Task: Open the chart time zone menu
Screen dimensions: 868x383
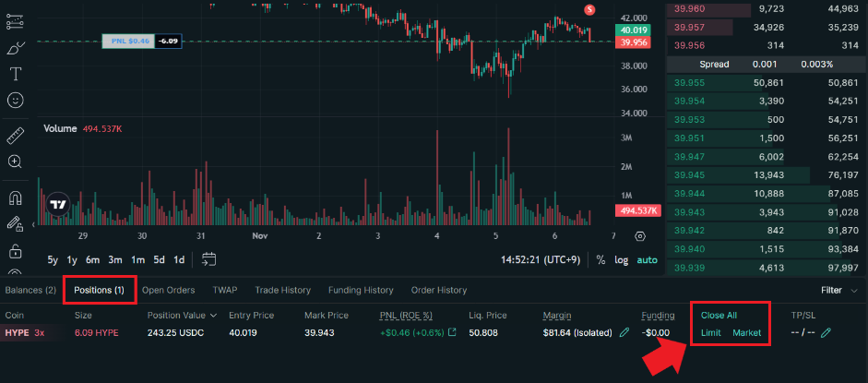Action: tap(541, 259)
